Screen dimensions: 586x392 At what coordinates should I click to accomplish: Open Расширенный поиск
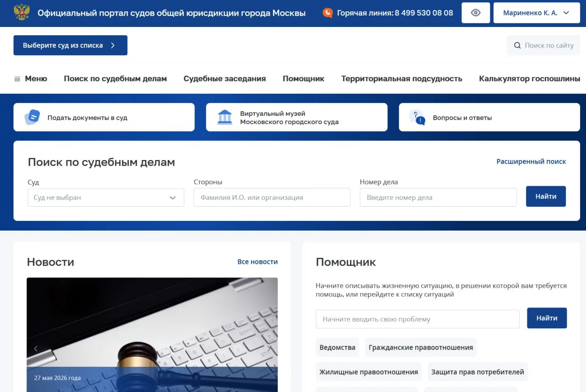pos(531,161)
